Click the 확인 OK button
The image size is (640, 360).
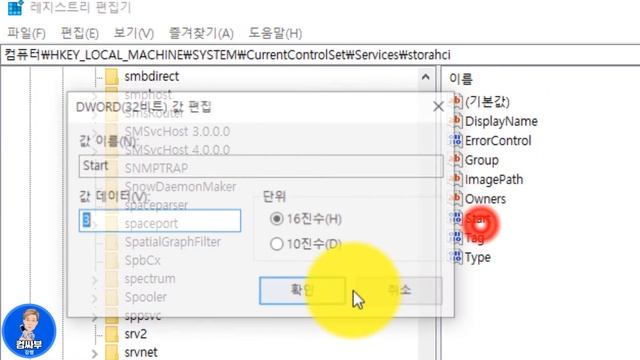tap(302, 290)
